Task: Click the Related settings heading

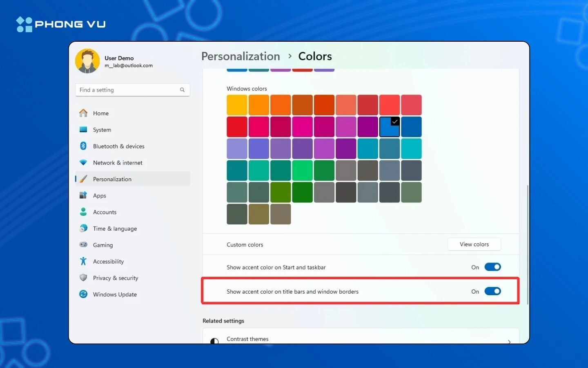Action: coord(223,321)
